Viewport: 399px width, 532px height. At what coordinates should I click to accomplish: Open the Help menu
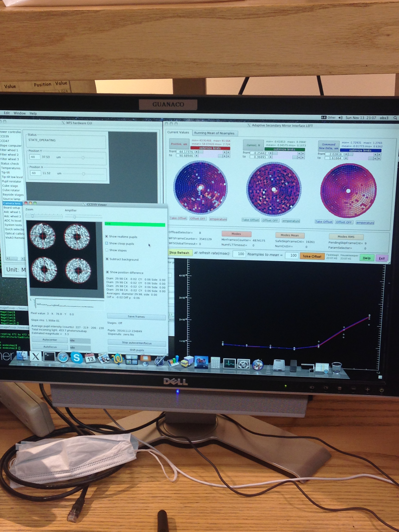click(33, 113)
